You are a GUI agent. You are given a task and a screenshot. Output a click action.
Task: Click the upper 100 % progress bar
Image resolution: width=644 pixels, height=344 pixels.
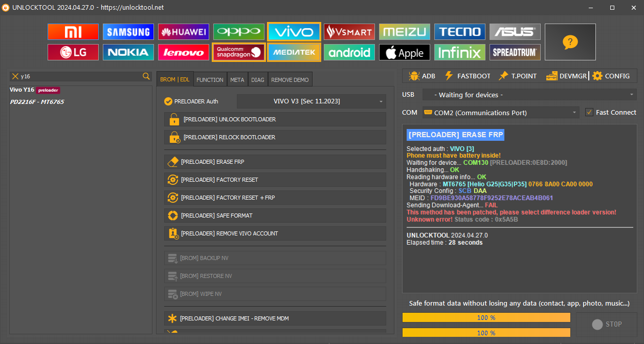click(x=486, y=317)
